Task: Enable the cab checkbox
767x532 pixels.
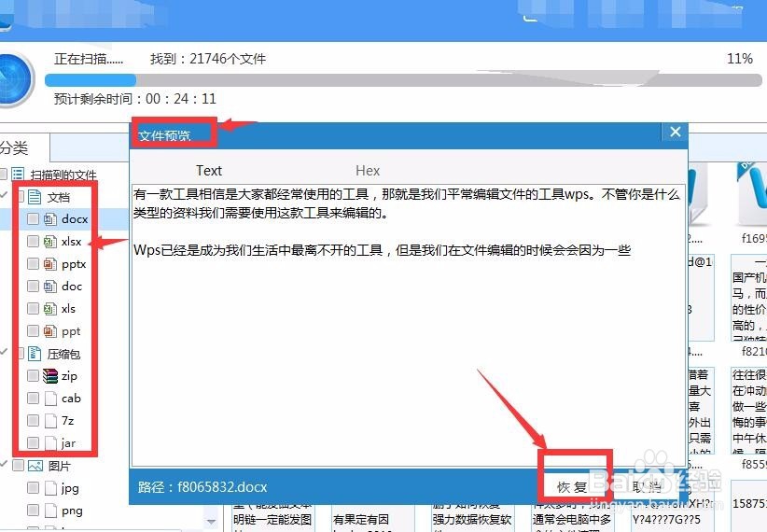Action: pyautogui.click(x=33, y=398)
